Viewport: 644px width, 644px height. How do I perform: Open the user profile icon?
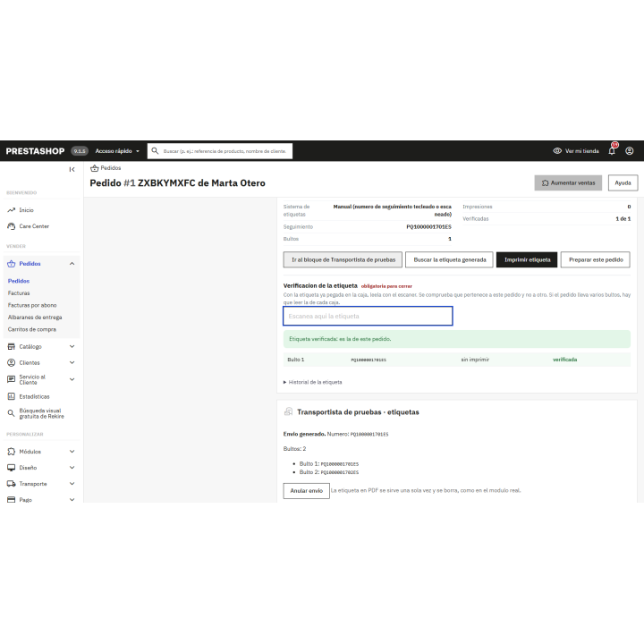click(629, 151)
